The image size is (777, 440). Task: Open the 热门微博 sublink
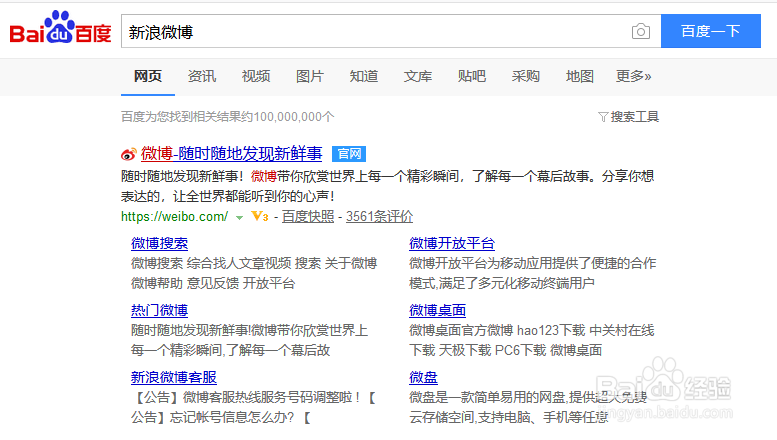coord(160,310)
